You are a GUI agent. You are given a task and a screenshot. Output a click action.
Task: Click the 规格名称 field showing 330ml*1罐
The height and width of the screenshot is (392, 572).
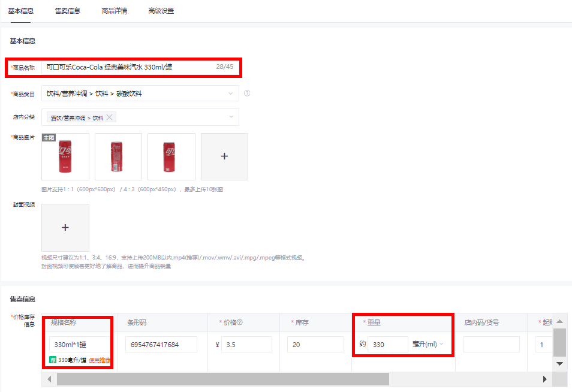(80, 344)
